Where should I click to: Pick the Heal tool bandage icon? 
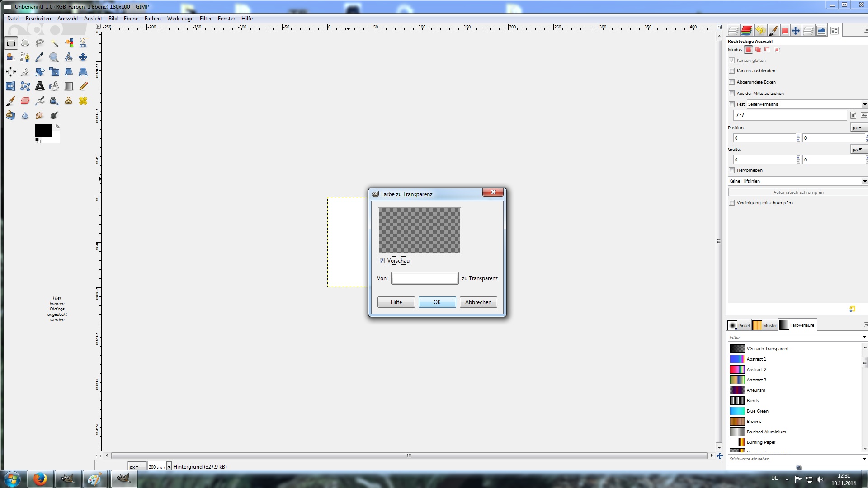83,101
